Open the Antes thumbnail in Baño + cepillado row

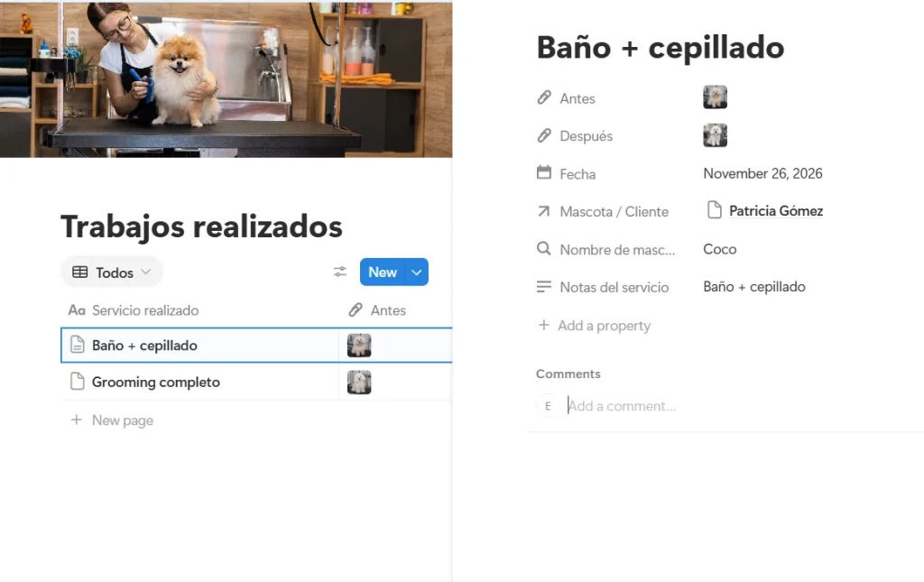pyautogui.click(x=359, y=346)
